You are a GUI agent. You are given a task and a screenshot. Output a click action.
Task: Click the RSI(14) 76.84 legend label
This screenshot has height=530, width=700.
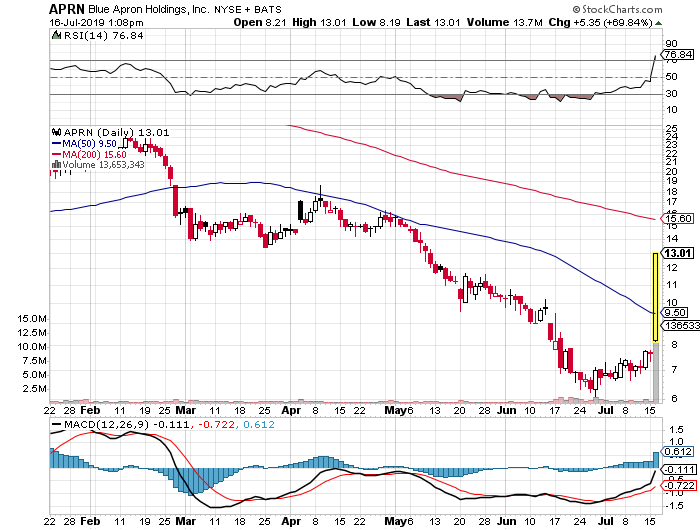(104, 35)
